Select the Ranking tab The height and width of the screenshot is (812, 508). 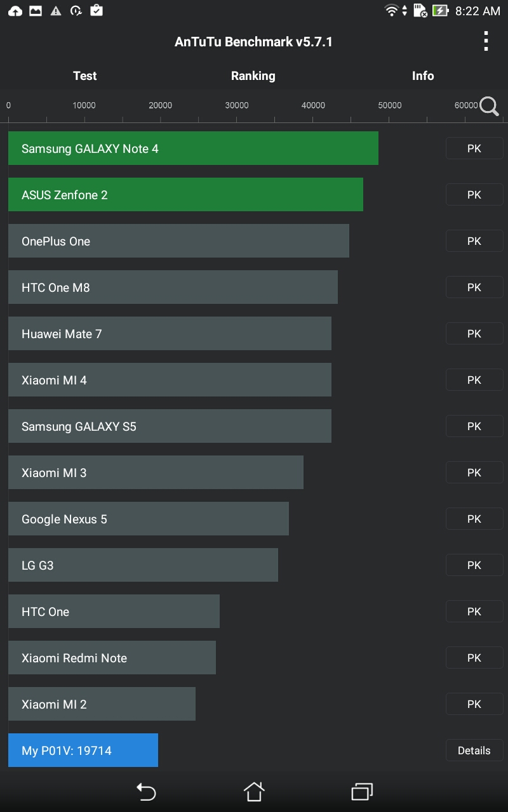[253, 75]
